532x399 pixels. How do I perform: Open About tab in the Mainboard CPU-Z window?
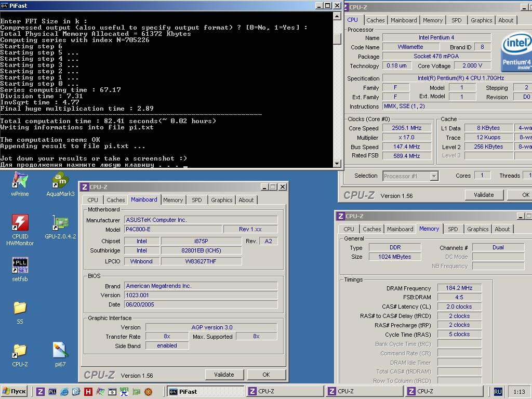tap(246, 200)
